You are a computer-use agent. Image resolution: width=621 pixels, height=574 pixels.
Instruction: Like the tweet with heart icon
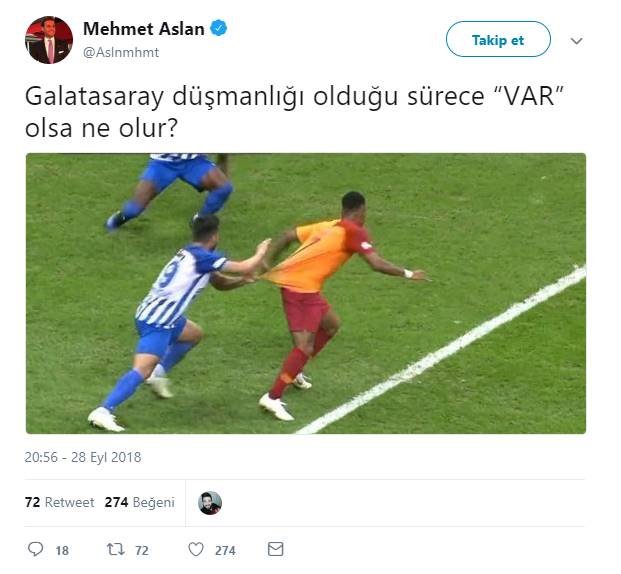pos(196,549)
